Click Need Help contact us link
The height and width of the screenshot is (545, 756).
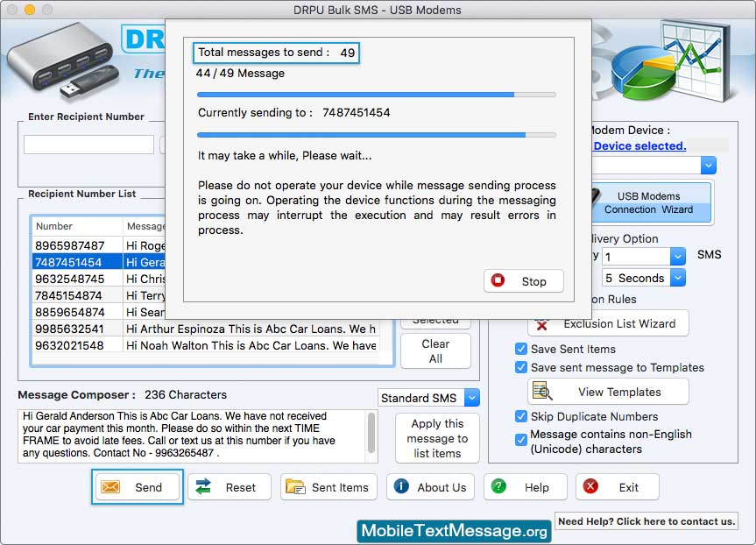[646, 520]
